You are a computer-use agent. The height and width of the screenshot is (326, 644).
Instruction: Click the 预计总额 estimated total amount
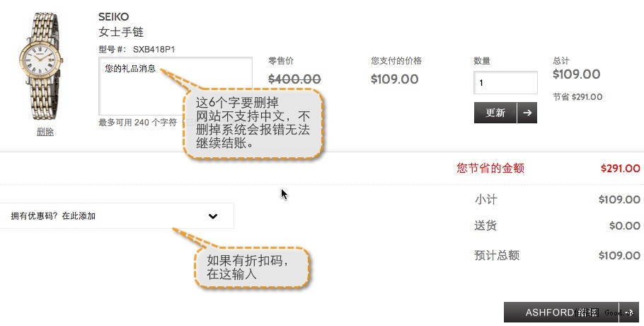pos(619,256)
